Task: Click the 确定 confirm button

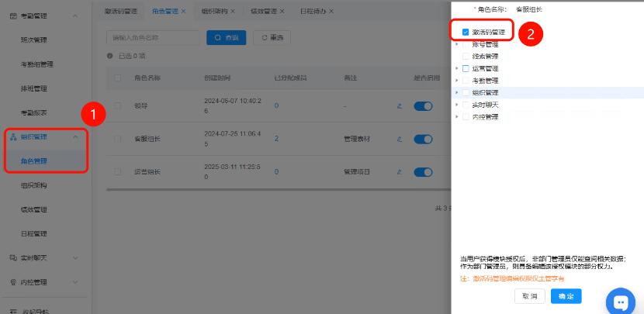Action: click(x=566, y=296)
